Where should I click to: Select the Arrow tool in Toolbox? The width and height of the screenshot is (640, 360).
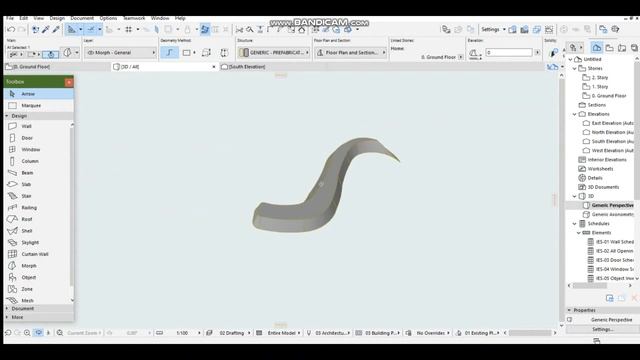pyautogui.click(x=39, y=94)
